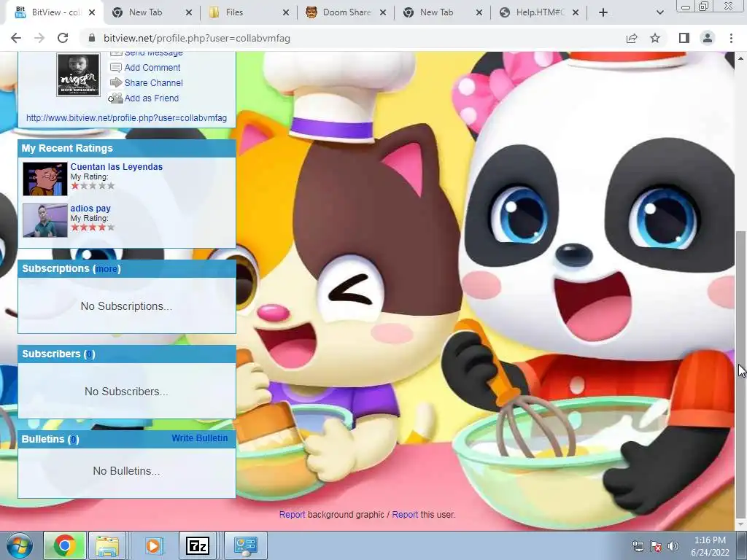This screenshot has height=560, width=747.
Task: Reload the BitView profile page
Action: [63, 38]
